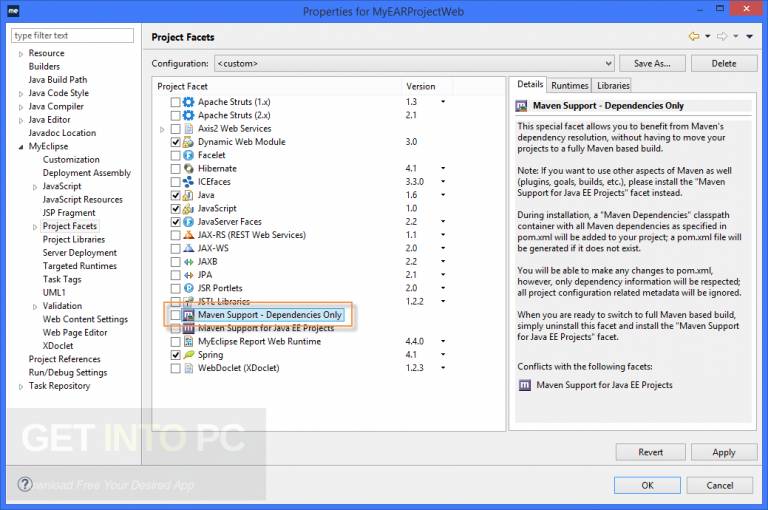Screen dimensions: 768x510
Task: Click the ICEfaces facet icon
Action: (x=189, y=182)
